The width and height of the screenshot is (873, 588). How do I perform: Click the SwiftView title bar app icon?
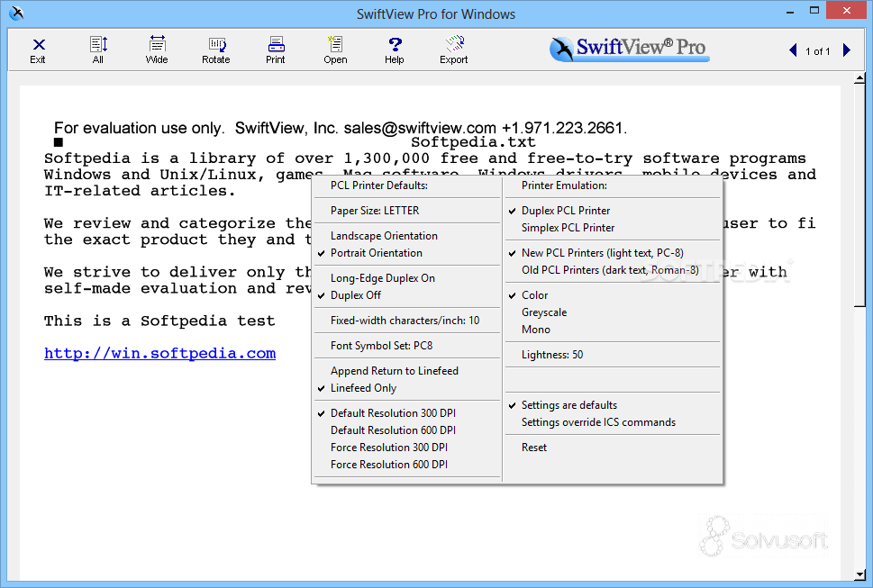point(16,13)
